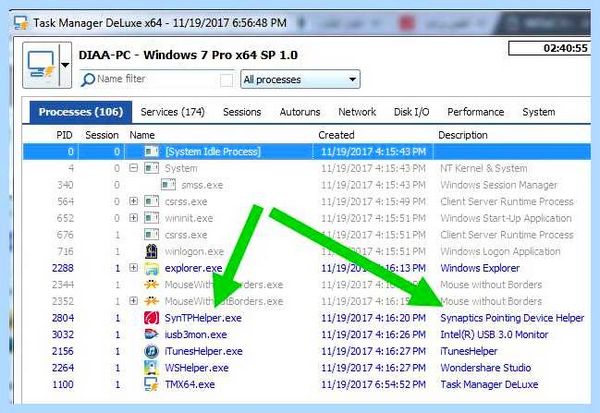Select the winlogon.exe process name
Image resolution: width=600 pixels, height=413 pixels.
194,251
